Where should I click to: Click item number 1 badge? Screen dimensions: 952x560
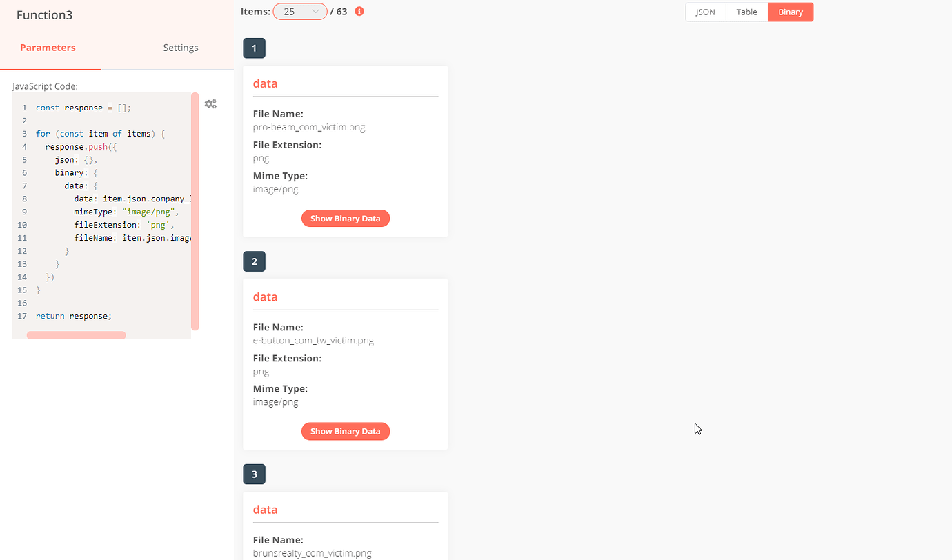(255, 48)
